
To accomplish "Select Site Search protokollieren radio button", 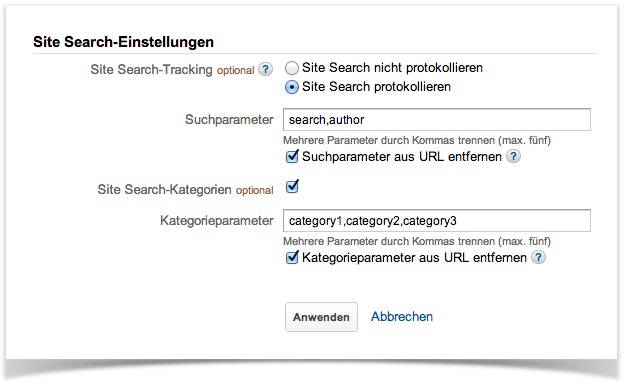I will coord(292,87).
